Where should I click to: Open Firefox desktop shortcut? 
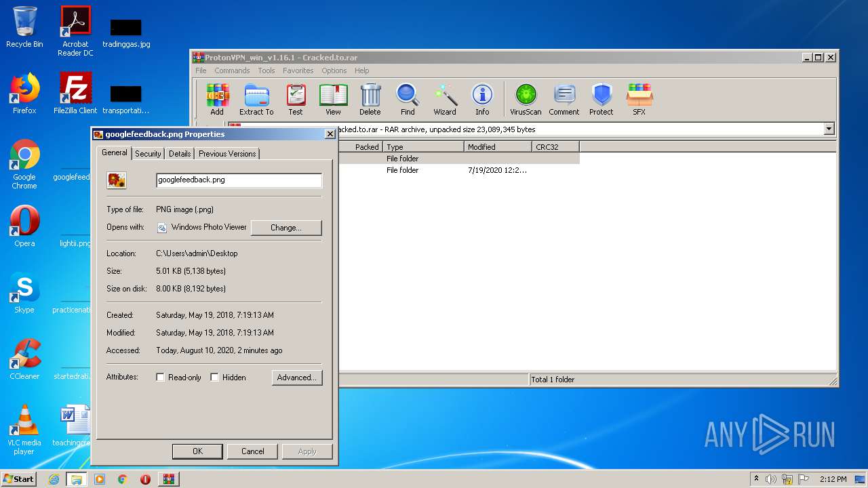24,94
